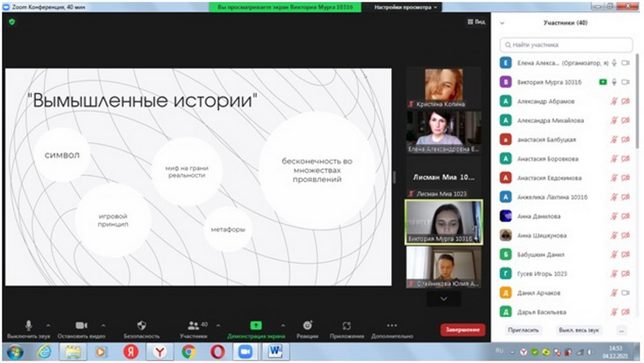The image size is (644, 363).
Task: Open media player taskbar icon
Action: (102, 352)
